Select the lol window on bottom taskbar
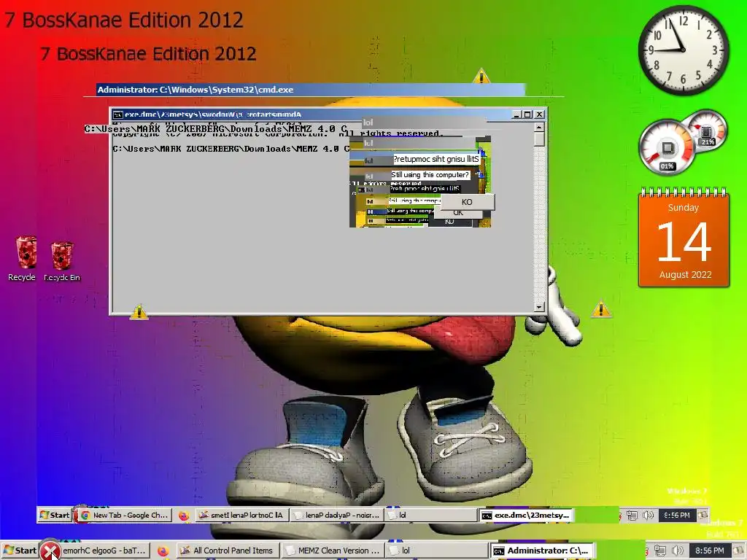Screen dimensions: 747x560 click(x=438, y=551)
